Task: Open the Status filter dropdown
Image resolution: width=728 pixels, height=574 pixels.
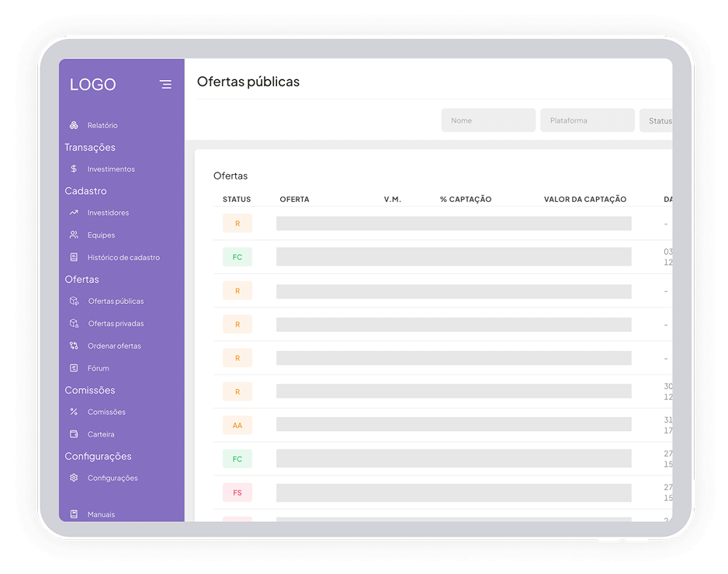Action: (657, 120)
